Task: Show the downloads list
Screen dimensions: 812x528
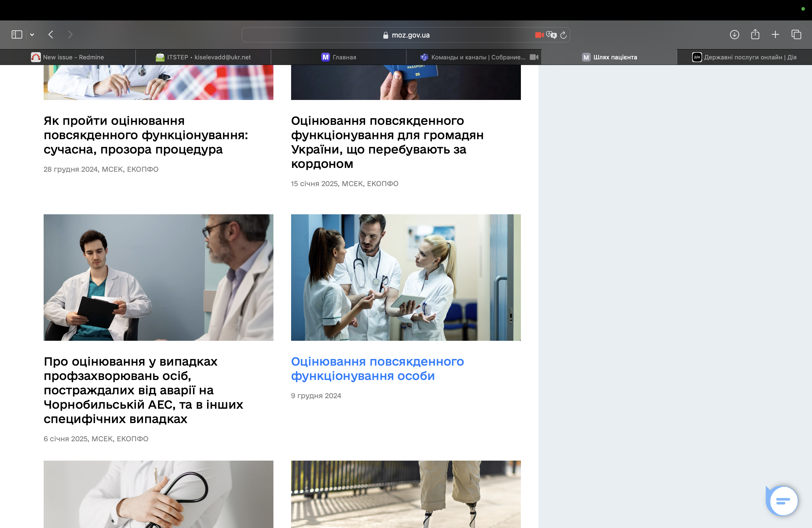Action: (x=734, y=35)
